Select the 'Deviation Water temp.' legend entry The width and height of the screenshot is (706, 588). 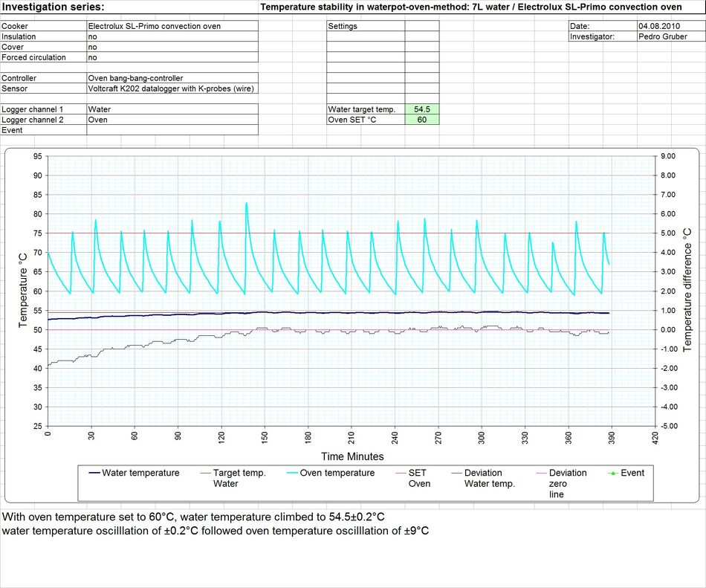point(483,478)
